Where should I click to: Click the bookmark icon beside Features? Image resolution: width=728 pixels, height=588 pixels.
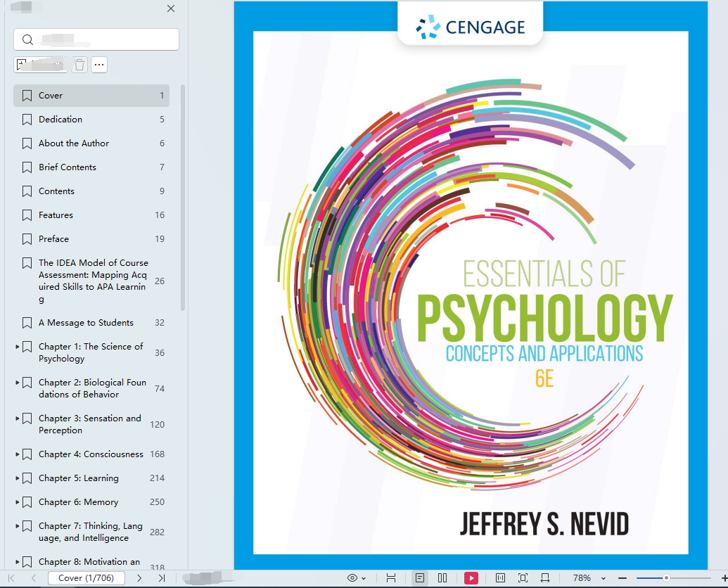point(27,215)
